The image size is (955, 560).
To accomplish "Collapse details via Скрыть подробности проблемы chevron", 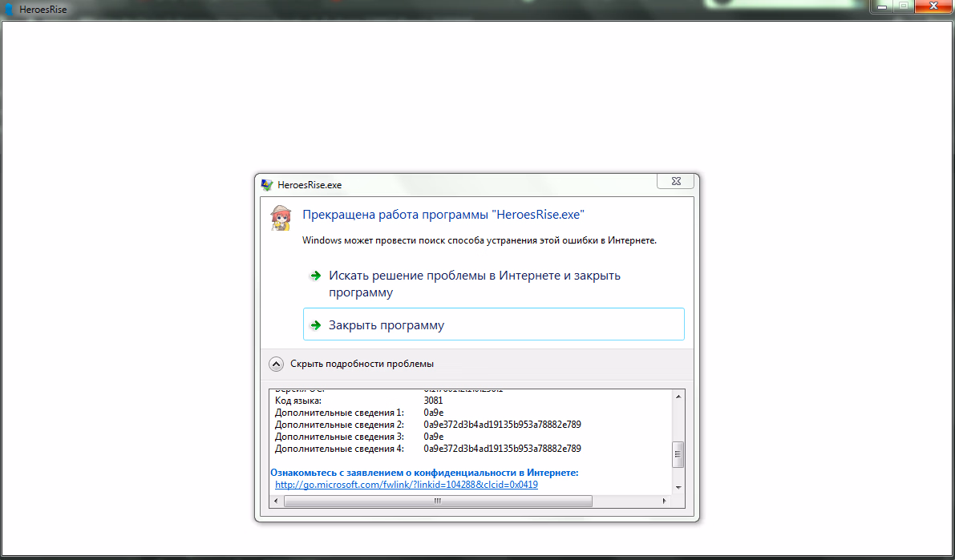I will [276, 364].
